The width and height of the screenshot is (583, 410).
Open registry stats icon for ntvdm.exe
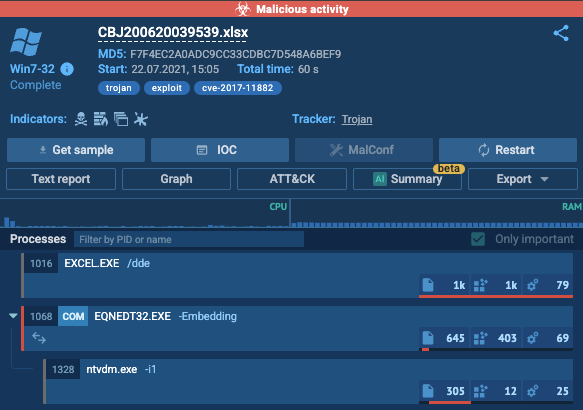(480, 391)
